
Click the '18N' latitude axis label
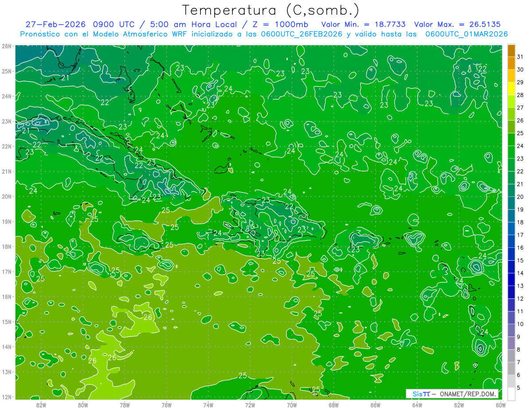click(6, 247)
